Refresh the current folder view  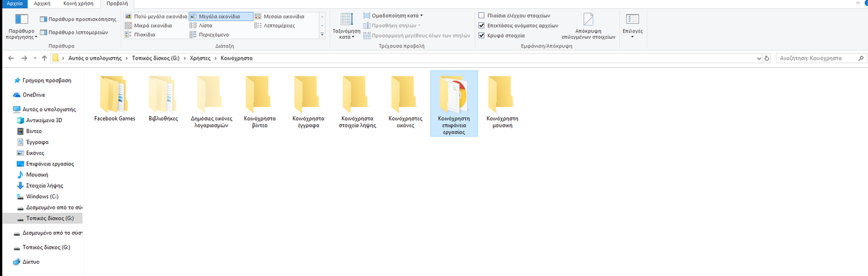point(767,58)
